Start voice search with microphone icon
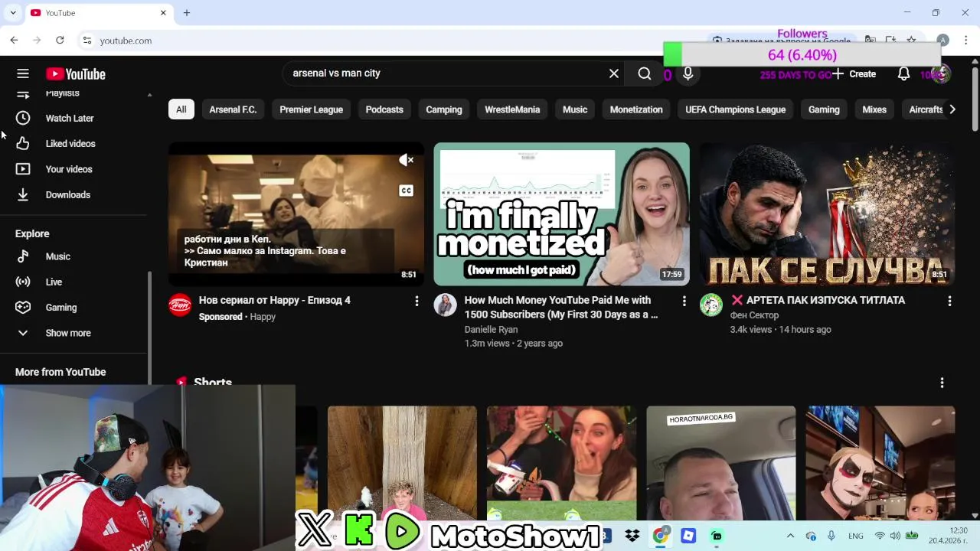 click(x=688, y=73)
